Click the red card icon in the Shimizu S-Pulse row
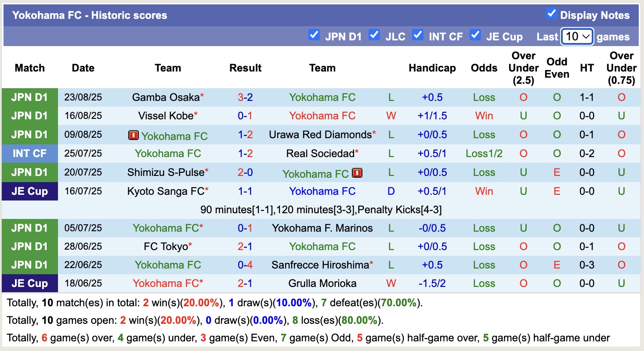This screenshot has width=644, height=351. pos(357,173)
